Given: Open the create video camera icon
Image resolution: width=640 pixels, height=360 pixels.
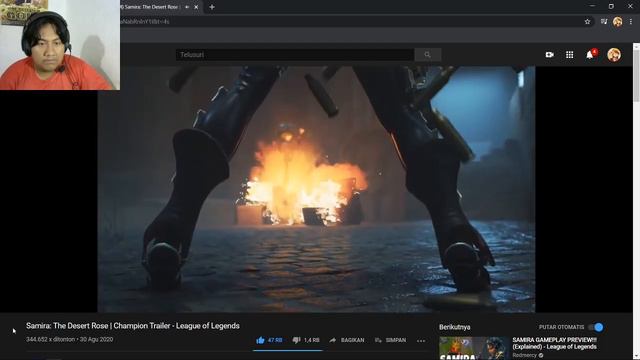Looking at the screenshot, I should (x=550, y=55).
